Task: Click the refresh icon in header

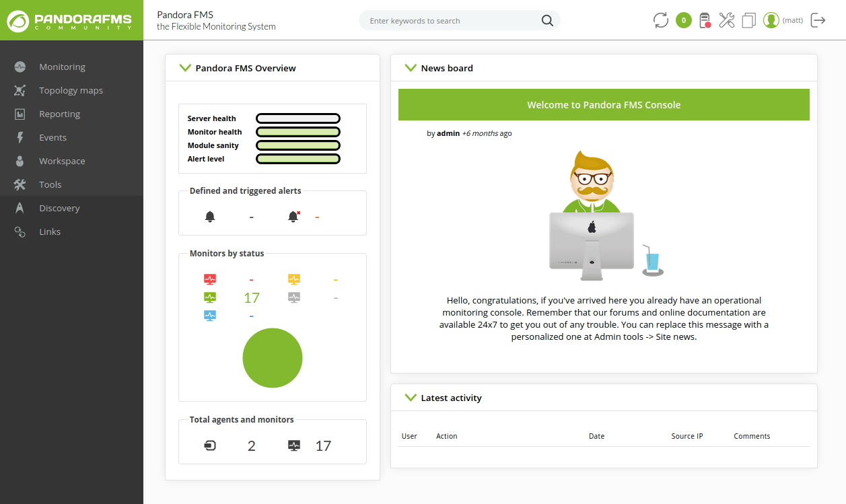Action: [661, 20]
